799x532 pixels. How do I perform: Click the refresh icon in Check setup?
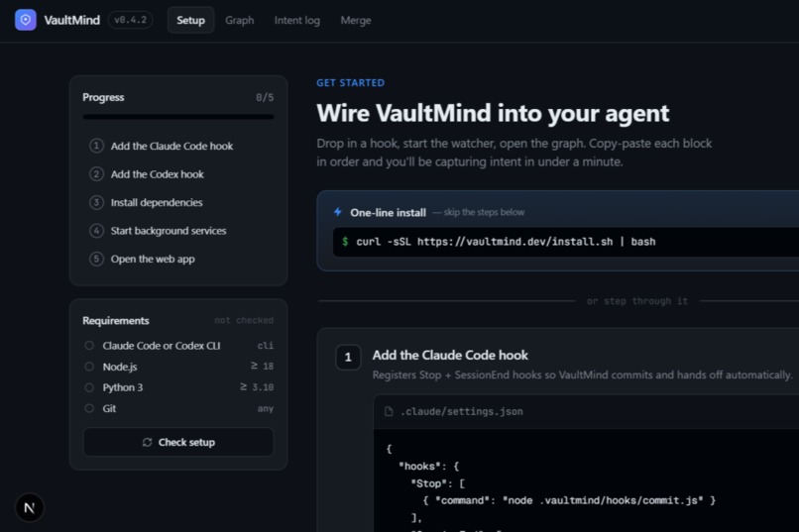148,442
